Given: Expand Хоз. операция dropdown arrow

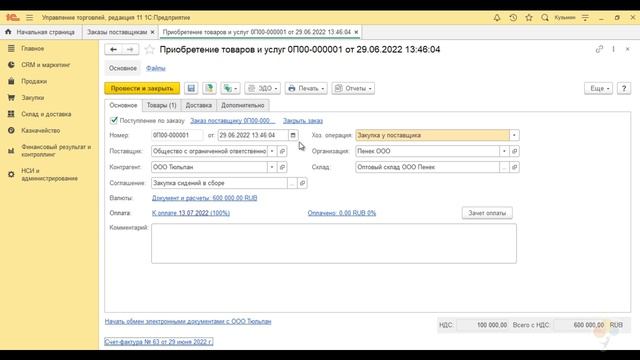Looking at the screenshot, I should pyautogui.click(x=514, y=135).
